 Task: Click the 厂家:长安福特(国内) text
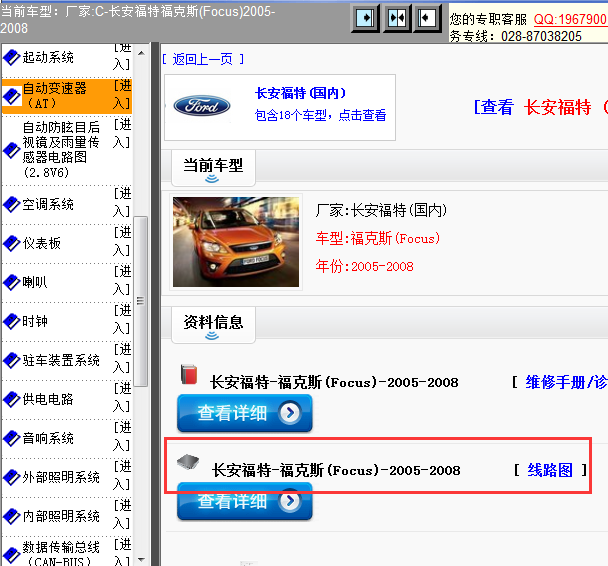coord(381,211)
